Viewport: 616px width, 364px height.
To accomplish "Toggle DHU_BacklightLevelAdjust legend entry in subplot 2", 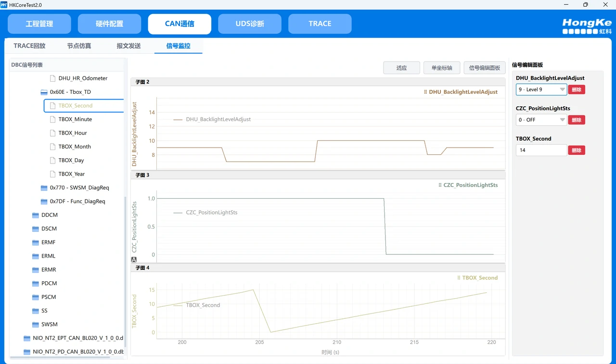I will click(212, 119).
